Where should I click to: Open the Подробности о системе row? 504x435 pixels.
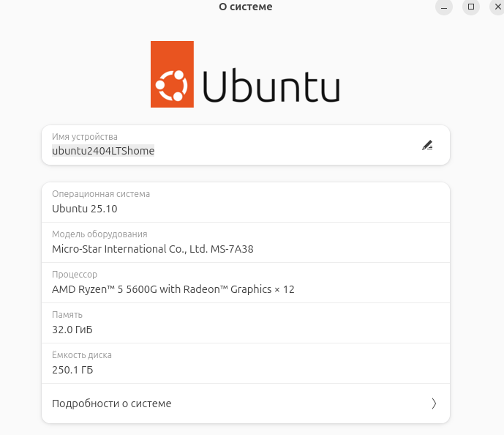[246, 404]
